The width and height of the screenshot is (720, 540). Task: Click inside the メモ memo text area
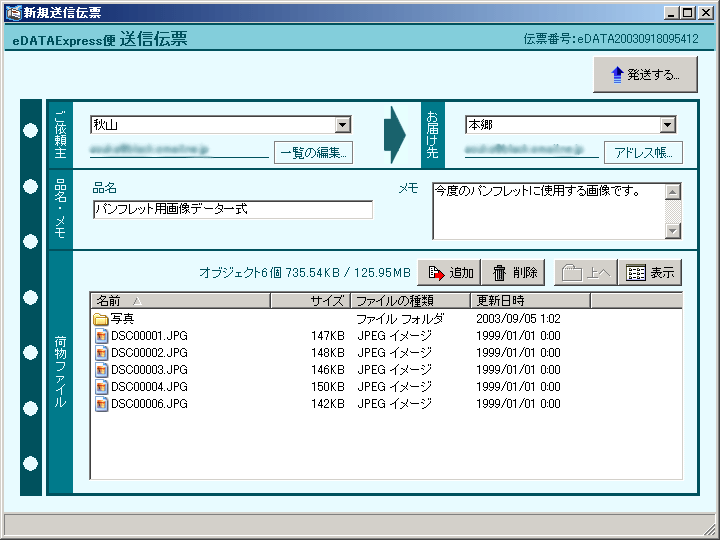click(548, 211)
